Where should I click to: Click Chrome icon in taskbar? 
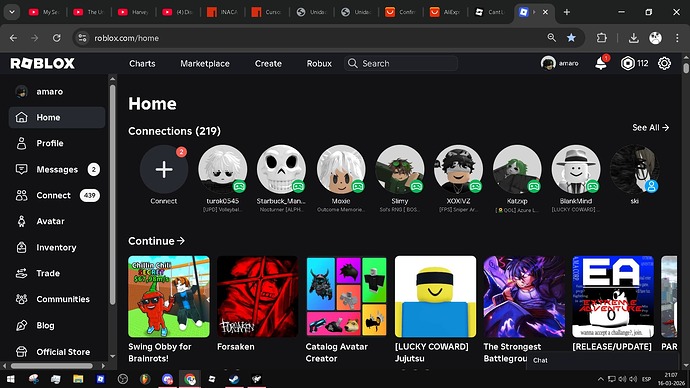point(190,379)
